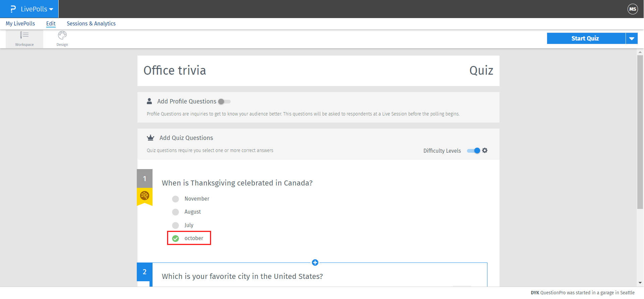
Task: Select the August answer option
Action: click(x=175, y=212)
